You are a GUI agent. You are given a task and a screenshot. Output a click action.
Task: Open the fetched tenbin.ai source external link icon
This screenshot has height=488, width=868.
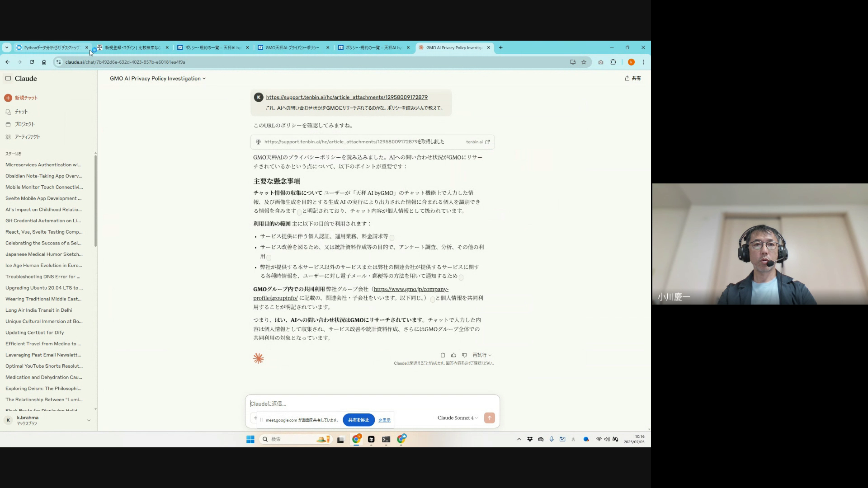pos(487,142)
